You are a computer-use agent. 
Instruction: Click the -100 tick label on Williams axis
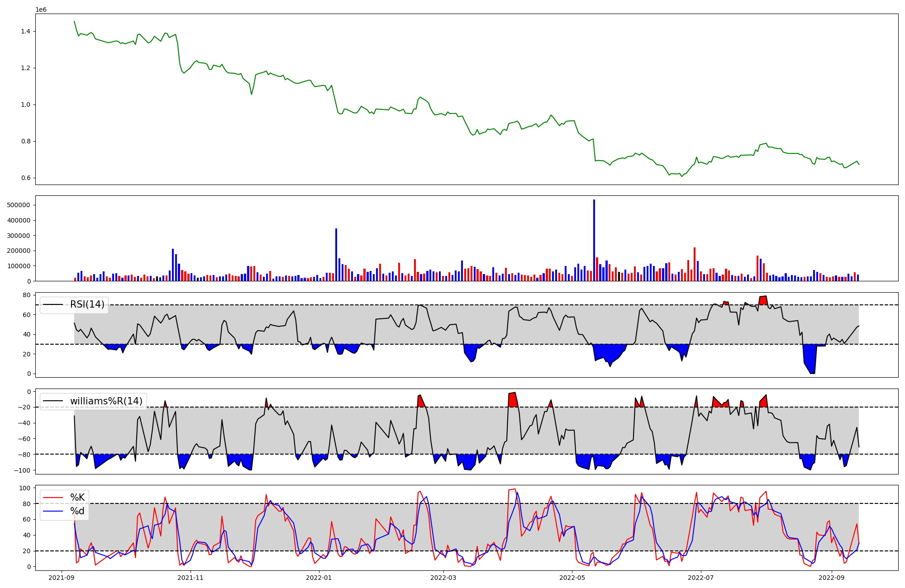(x=22, y=470)
